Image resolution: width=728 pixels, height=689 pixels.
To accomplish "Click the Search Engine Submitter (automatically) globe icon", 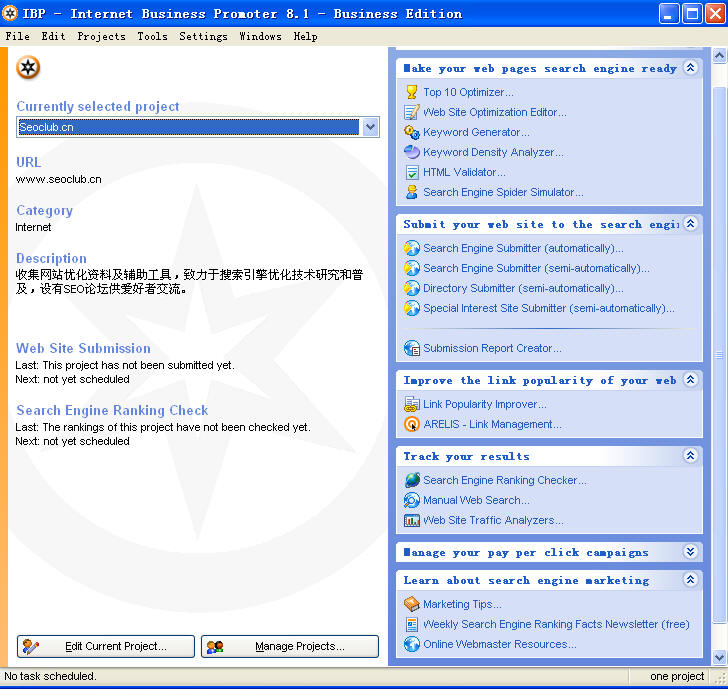I will [x=411, y=248].
